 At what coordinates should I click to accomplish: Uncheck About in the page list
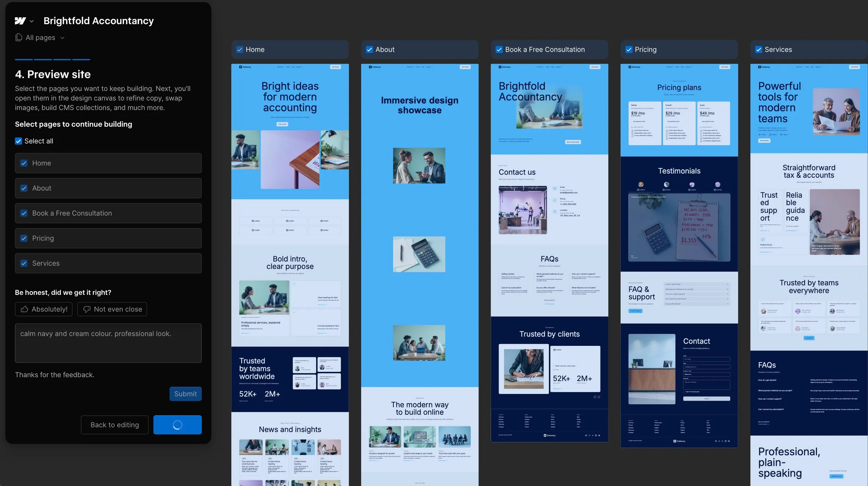[x=24, y=188]
